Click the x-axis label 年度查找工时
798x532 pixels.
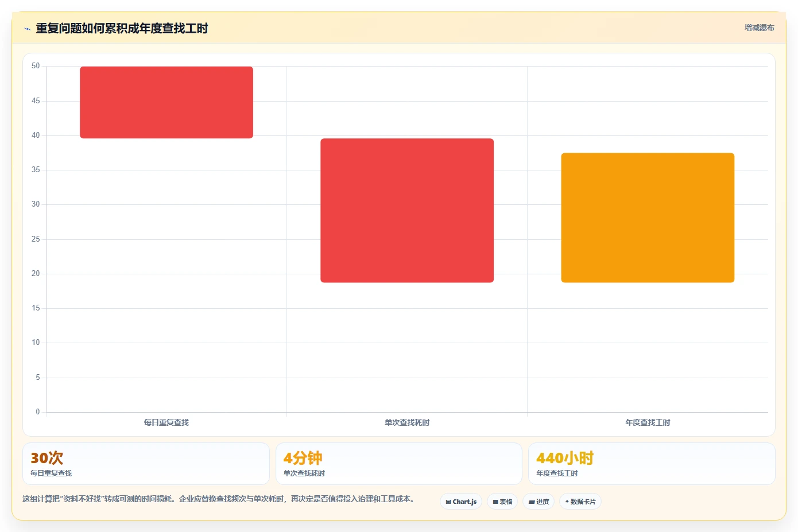[648, 422]
